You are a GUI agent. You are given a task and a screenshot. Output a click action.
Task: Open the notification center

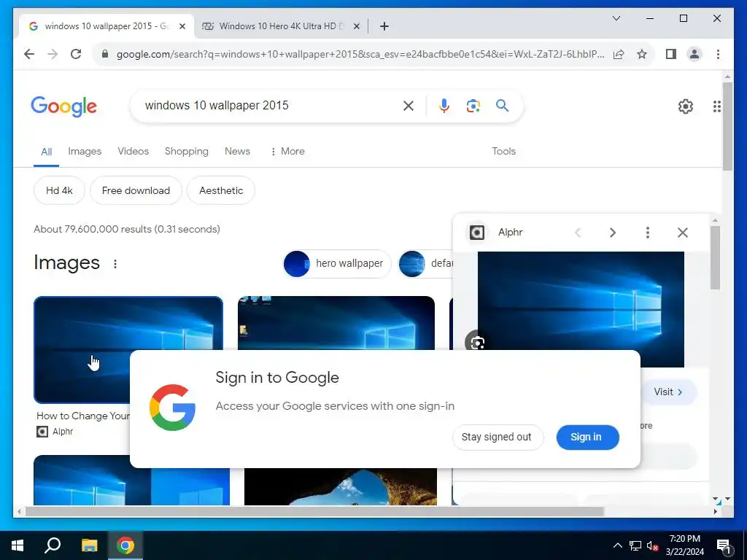[724, 545]
